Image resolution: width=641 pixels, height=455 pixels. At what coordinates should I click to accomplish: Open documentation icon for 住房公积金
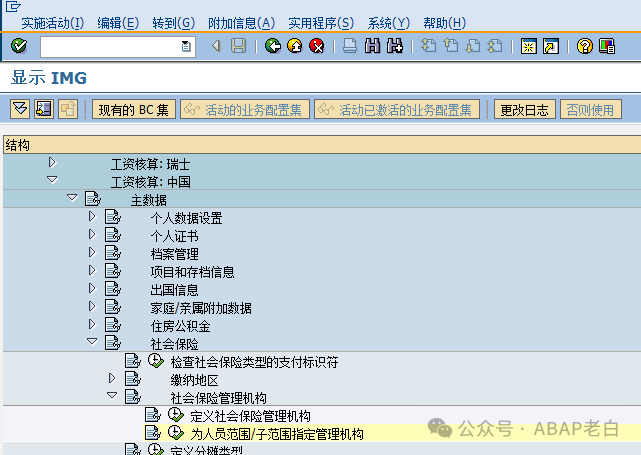[112, 325]
